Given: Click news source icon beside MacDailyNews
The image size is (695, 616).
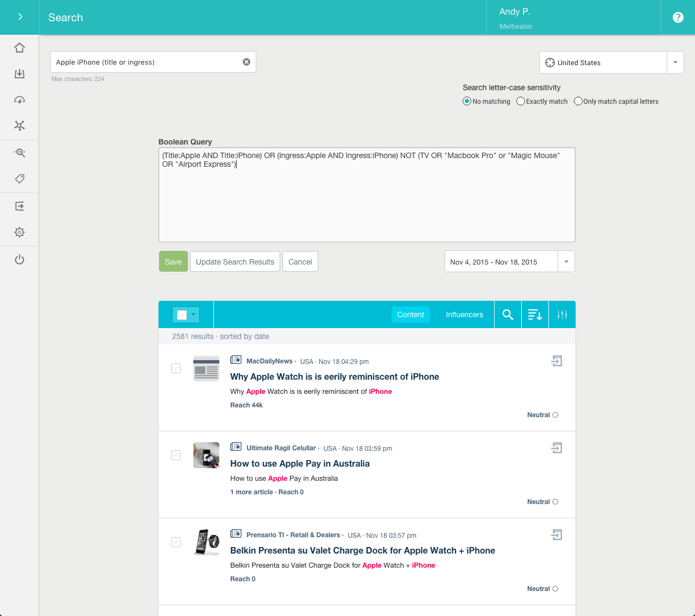Looking at the screenshot, I should [x=236, y=360].
